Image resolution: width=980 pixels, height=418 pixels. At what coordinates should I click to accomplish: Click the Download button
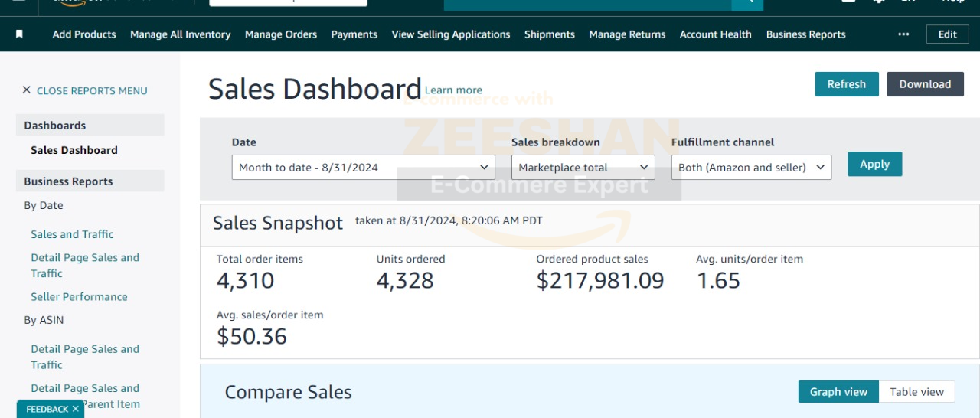(x=925, y=84)
